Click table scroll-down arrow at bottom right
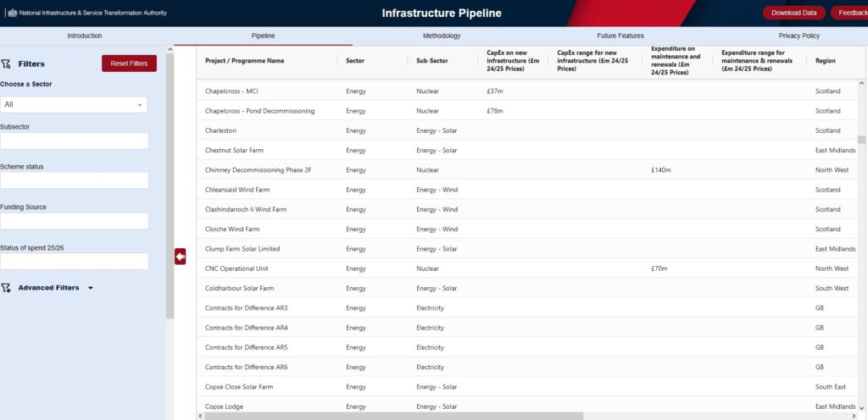This screenshot has height=420, width=868. (861, 408)
